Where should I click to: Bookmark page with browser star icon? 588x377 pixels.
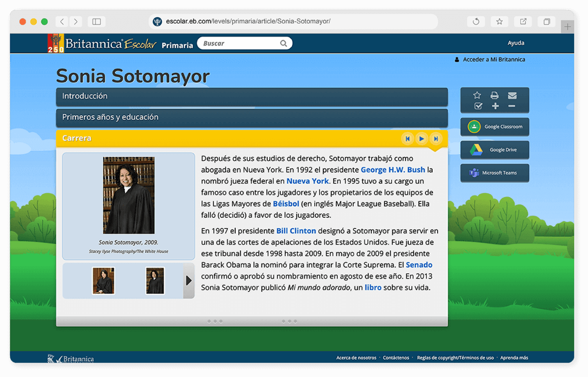(x=499, y=22)
